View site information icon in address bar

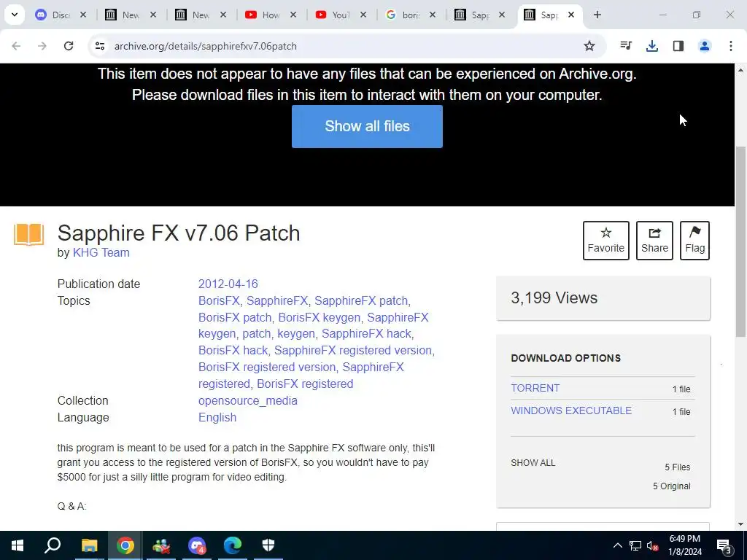pos(99,46)
